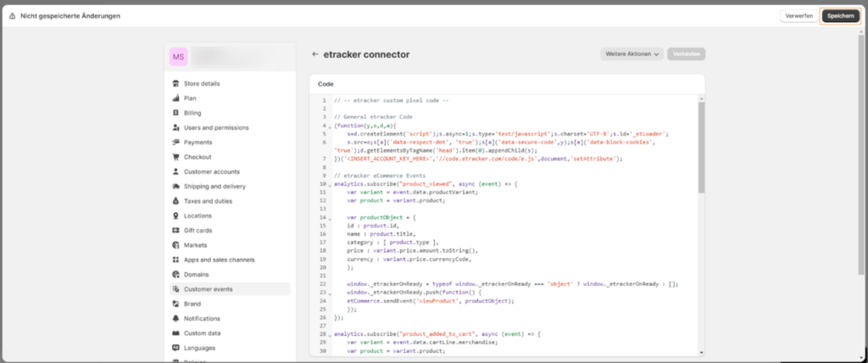Click the "Code" section heading
This screenshot has width=868, height=363.
pos(325,84)
